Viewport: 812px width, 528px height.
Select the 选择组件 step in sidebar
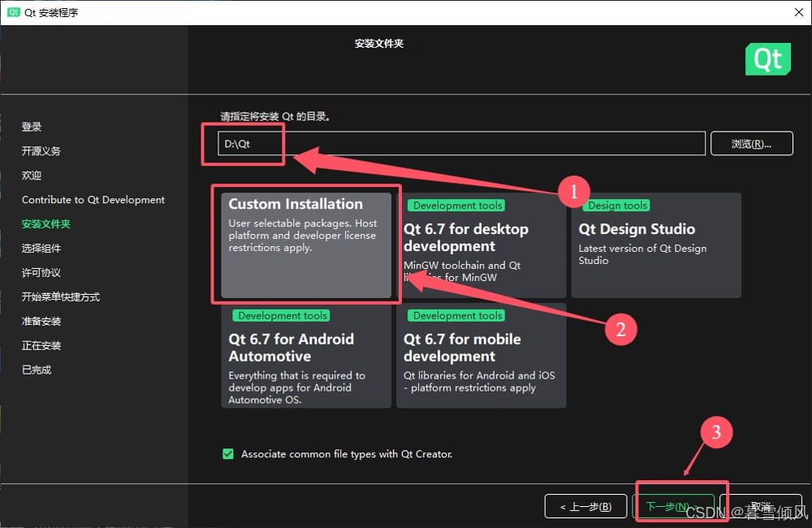(41, 249)
